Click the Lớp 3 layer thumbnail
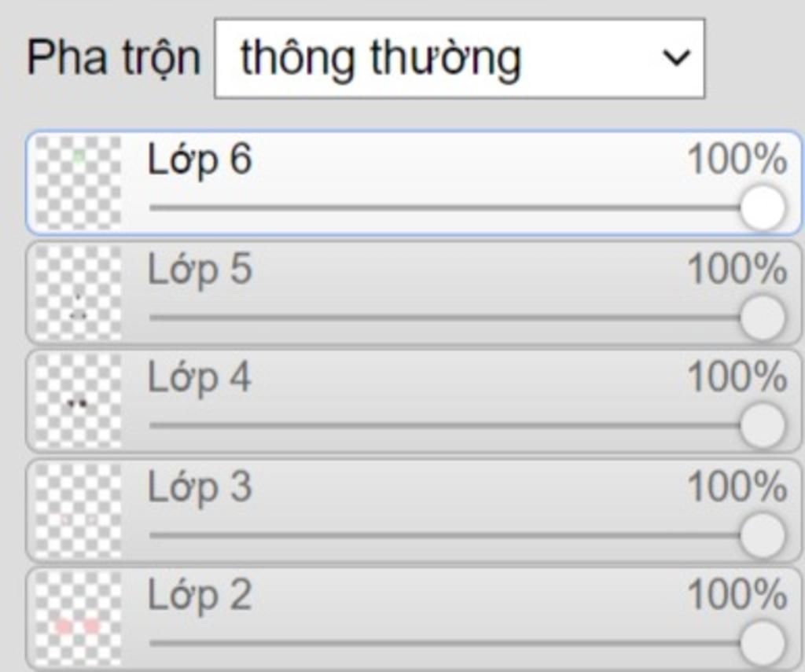The width and height of the screenshot is (805, 672). coord(79,509)
